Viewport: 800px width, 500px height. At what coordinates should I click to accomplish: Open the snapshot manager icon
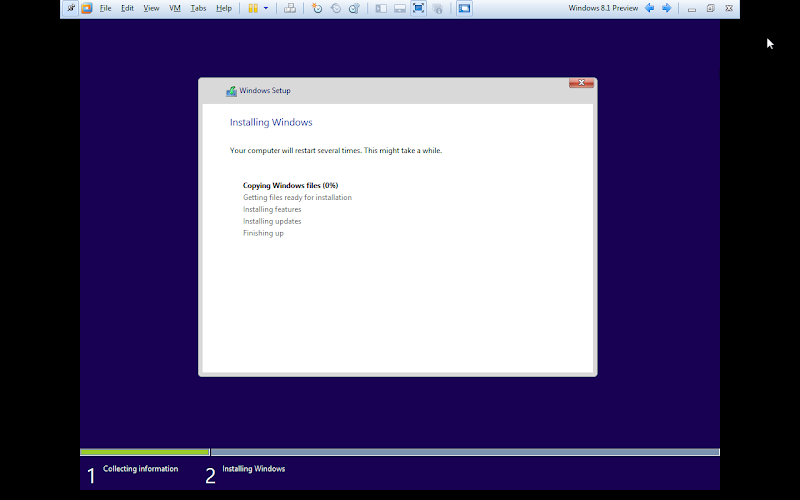click(x=355, y=8)
